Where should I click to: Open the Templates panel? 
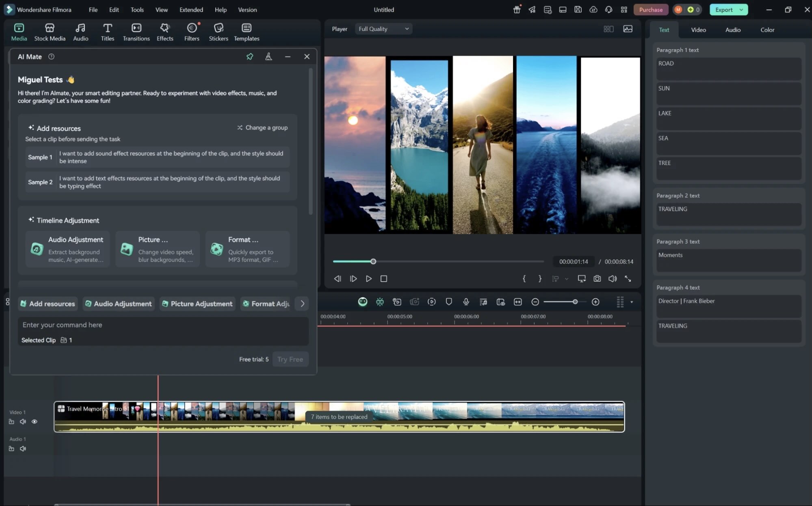246,32
